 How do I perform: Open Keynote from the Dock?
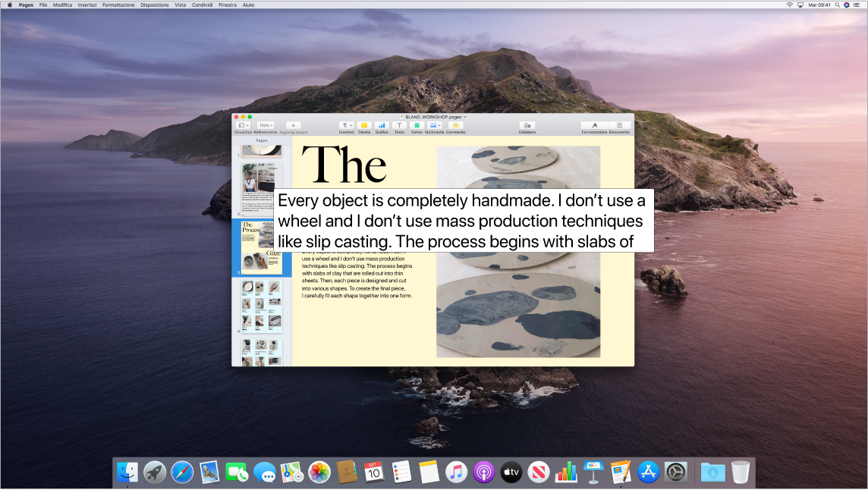[x=593, y=473]
